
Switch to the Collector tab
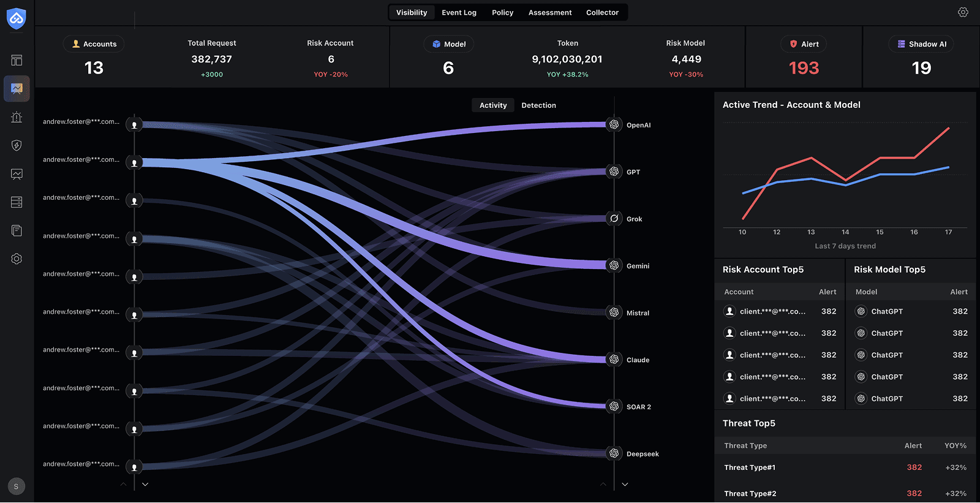click(x=602, y=12)
